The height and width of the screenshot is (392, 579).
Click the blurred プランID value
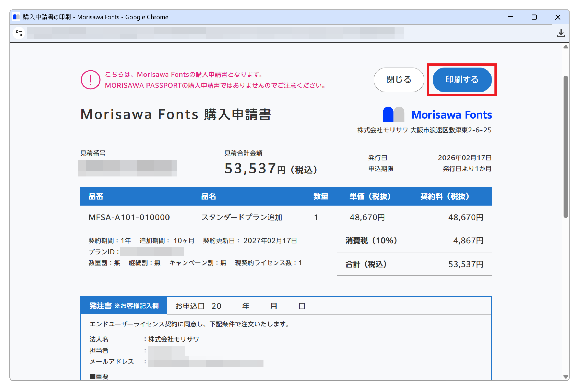(x=152, y=251)
